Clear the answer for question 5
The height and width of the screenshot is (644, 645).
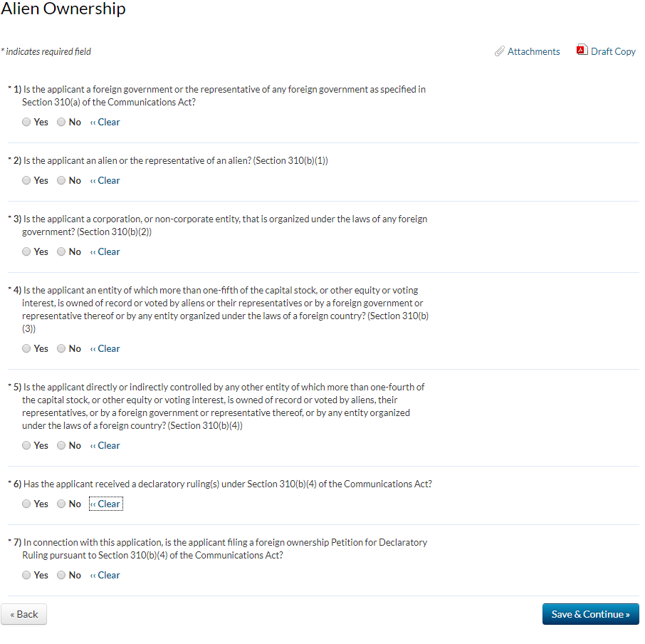tap(105, 445)
